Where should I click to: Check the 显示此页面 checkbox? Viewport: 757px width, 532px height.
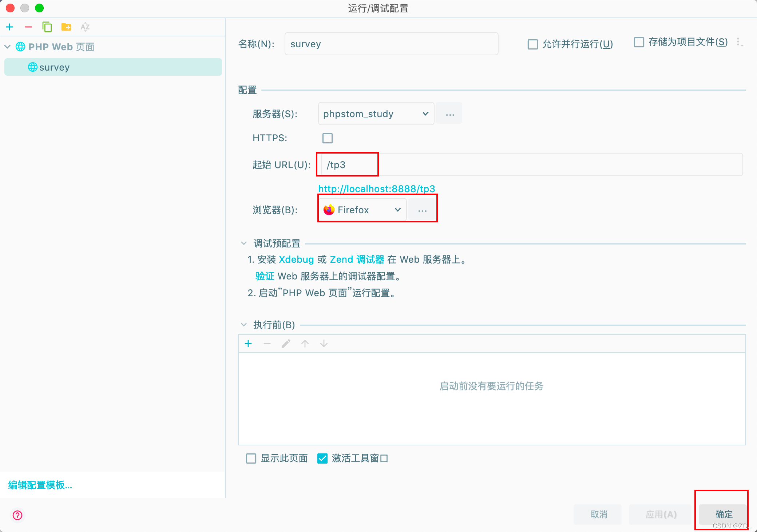pyautogui.click(x=251, y=458)
